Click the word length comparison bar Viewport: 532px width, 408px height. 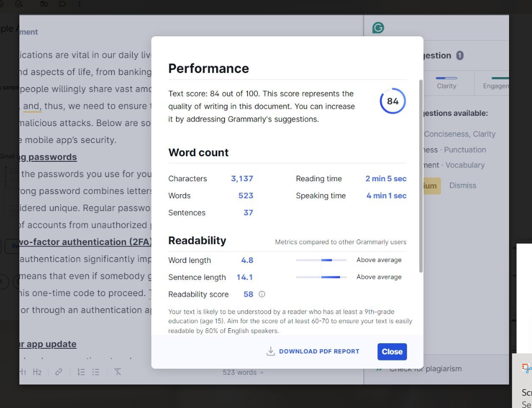[x=321, y=260]
